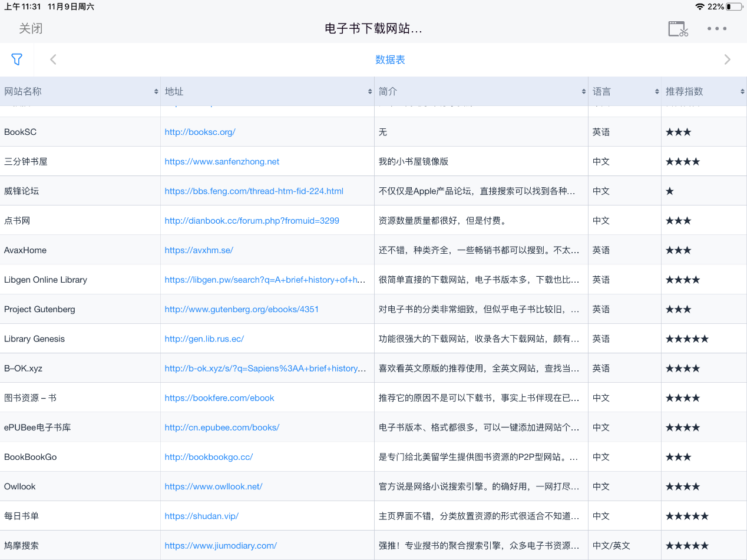Sort by 网站名称 column arrows
This screenshot has height=560, width=747.
(156, 92)
